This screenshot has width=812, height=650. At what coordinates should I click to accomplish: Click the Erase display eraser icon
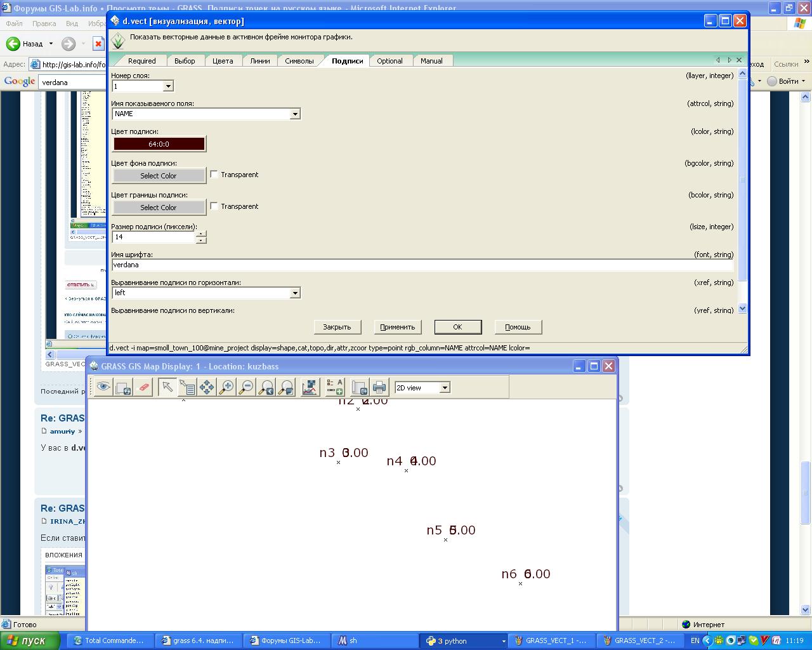144,387
